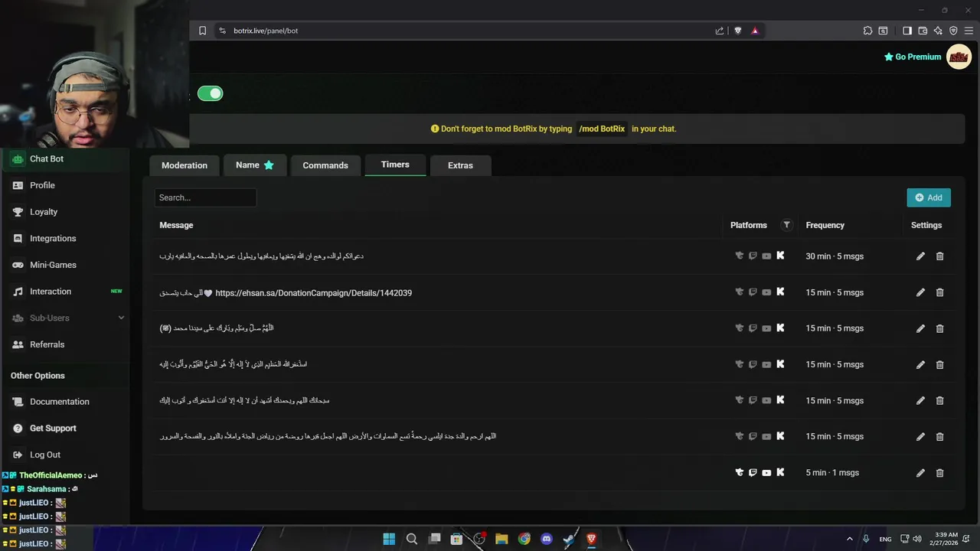This screenshot has height=551, width=980.
Task: Open the user profile avatar
Action: point(959,57)
